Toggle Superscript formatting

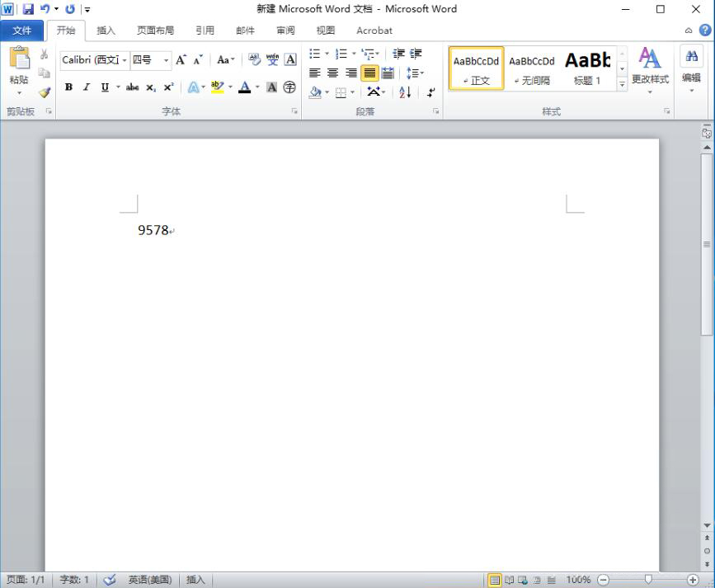pos(169,87)
